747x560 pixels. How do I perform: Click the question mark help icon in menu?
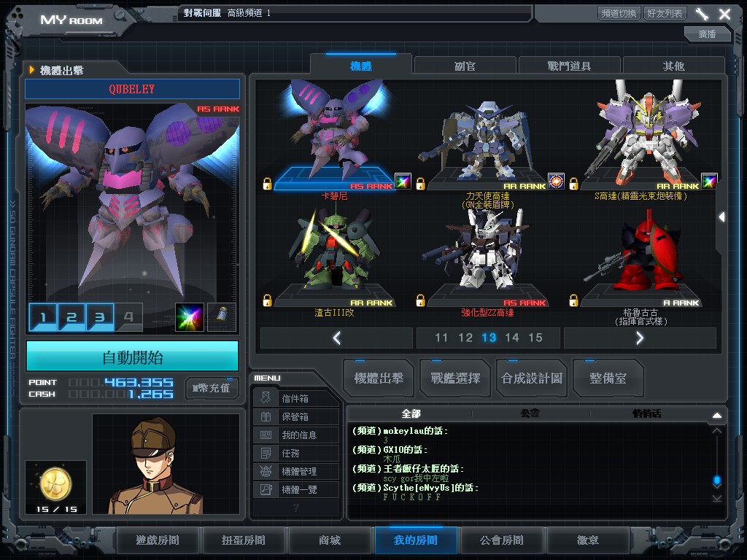(296, 507)
